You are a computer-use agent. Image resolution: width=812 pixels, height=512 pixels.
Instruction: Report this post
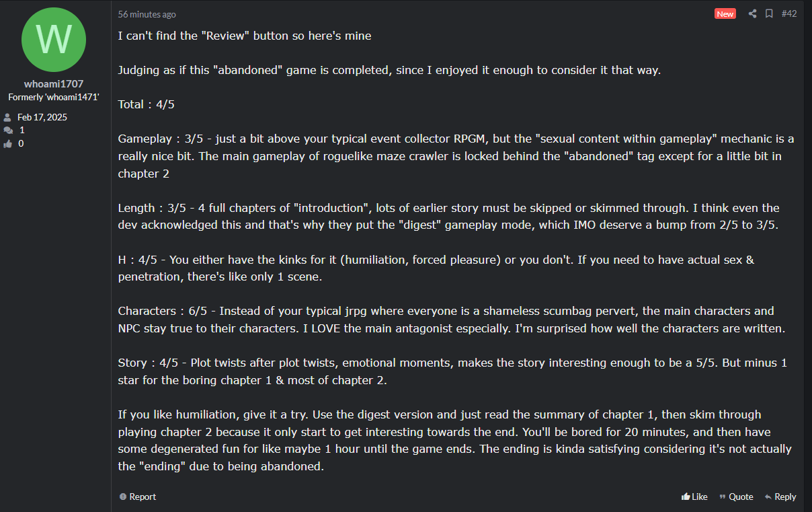(x=138, y=497)
